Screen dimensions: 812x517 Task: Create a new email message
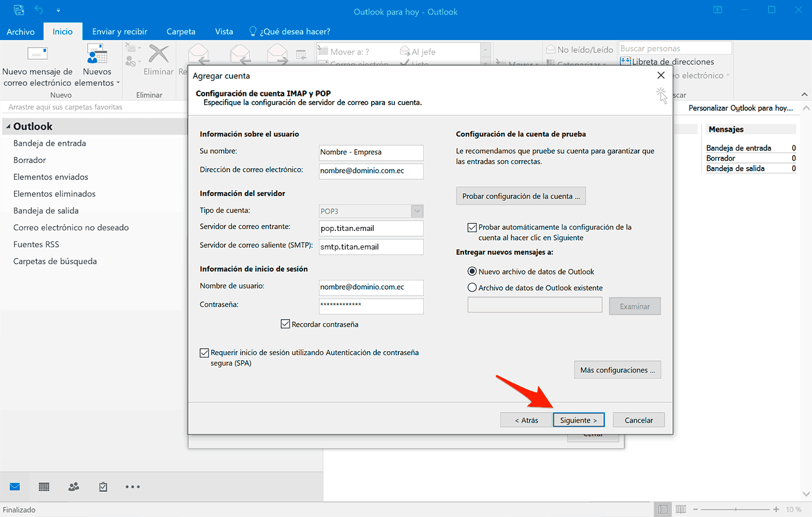37,65
